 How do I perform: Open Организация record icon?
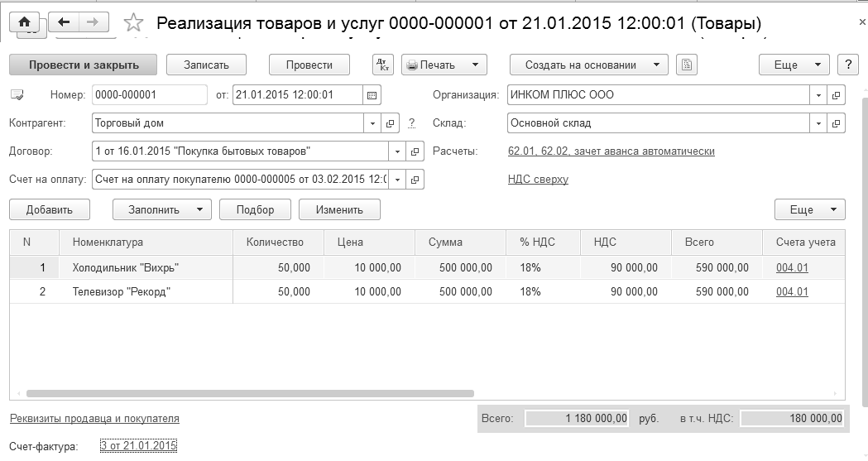point(836,95)
